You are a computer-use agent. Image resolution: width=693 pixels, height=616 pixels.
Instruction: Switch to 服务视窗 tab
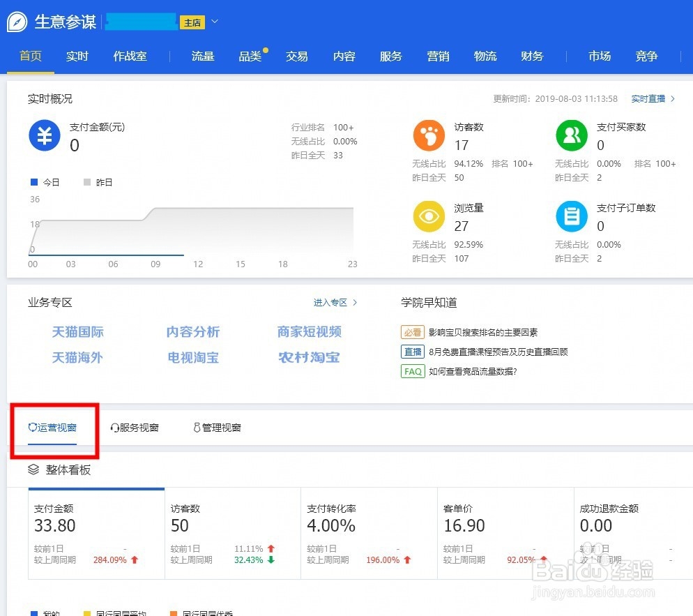[135, 428]
